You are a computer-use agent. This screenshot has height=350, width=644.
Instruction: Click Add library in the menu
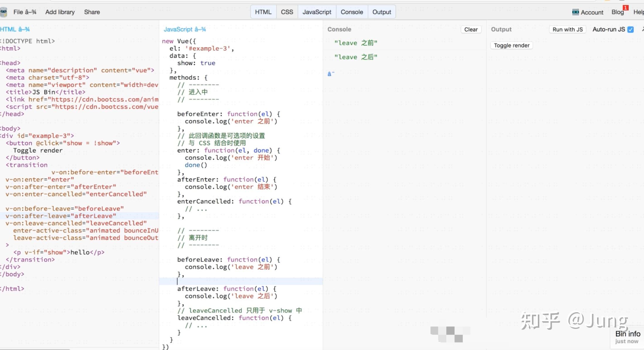(x=60, y=12)
